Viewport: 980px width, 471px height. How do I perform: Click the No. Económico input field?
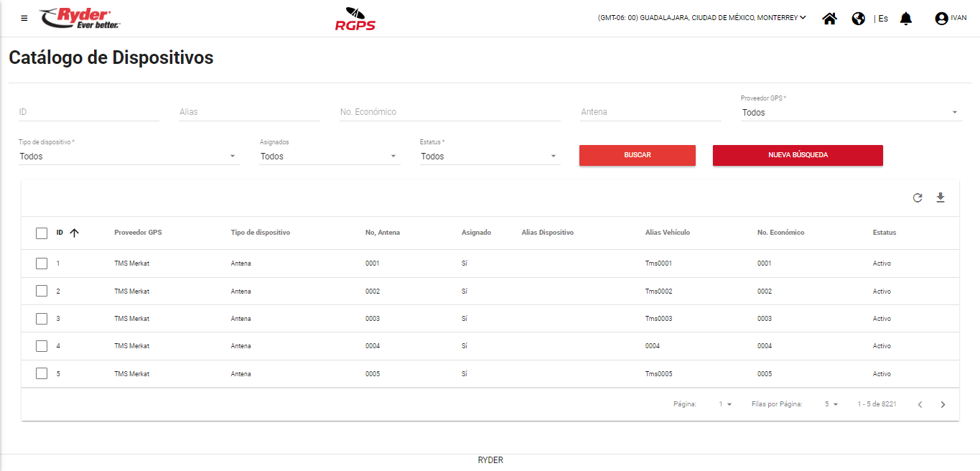(x=449, y=112)
